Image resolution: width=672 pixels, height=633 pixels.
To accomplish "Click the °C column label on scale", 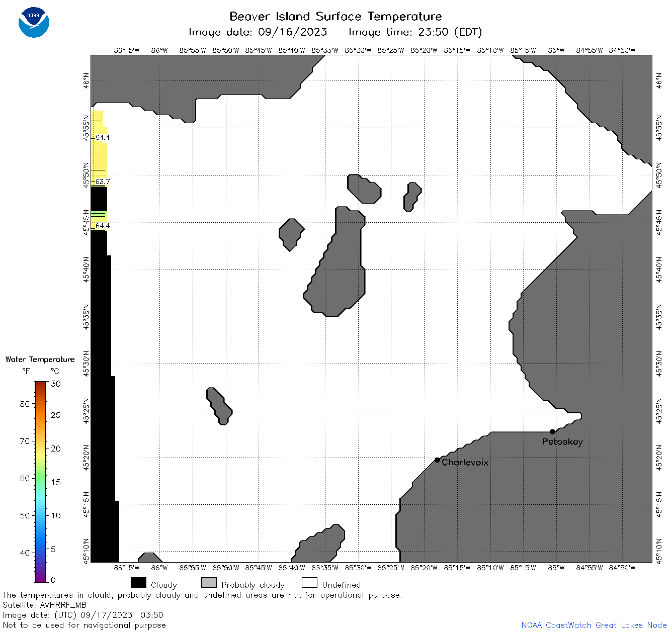I will pyautogui.click(x=55, y=371).
